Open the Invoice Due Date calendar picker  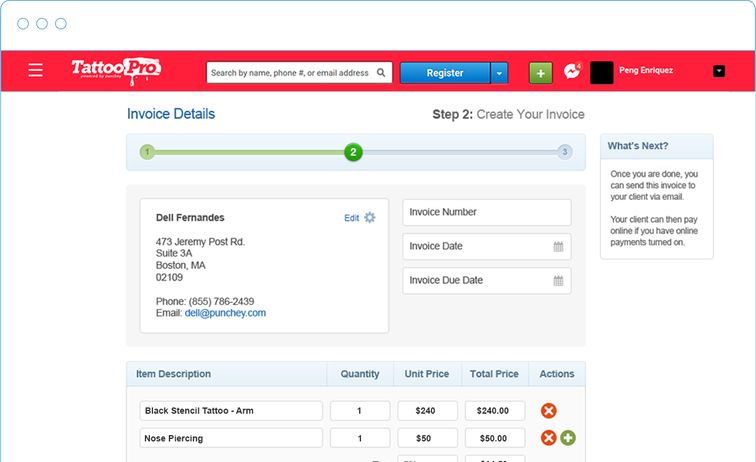point(558,281)
